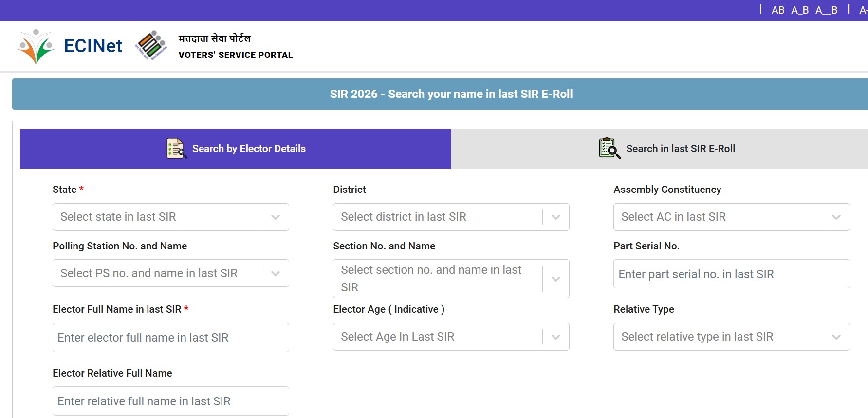Set medium letter spacing with A_B
This screenshot has height=418, width=868.
point(800,10)
